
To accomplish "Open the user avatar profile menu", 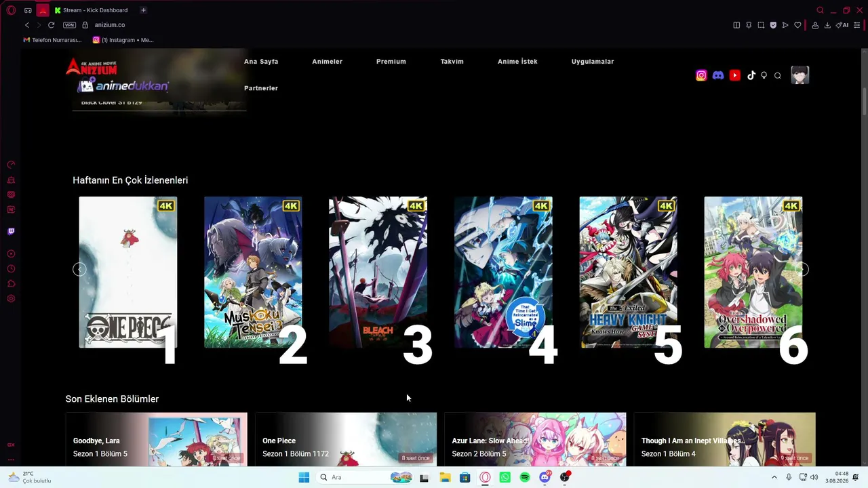I will point(800,75).
